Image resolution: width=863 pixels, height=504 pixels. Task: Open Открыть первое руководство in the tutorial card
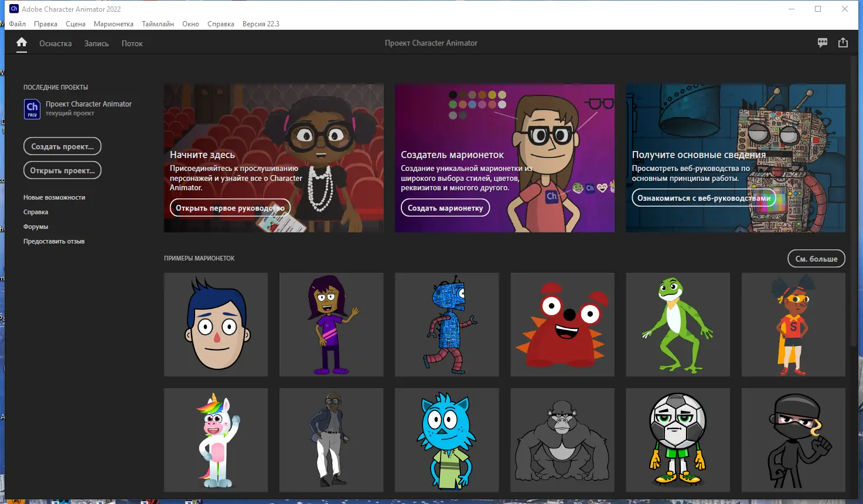(x=230, y=207)
